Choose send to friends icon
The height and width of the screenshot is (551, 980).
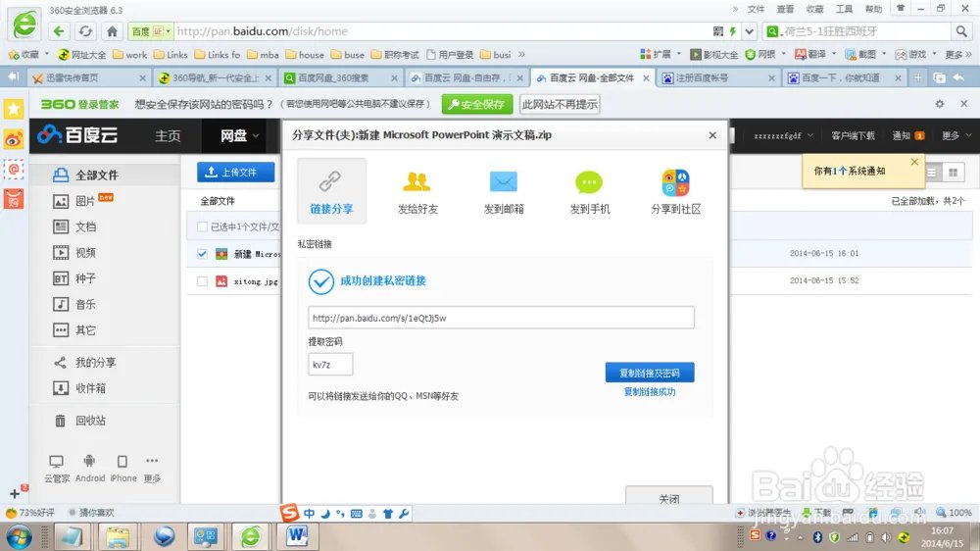[416, 181]
